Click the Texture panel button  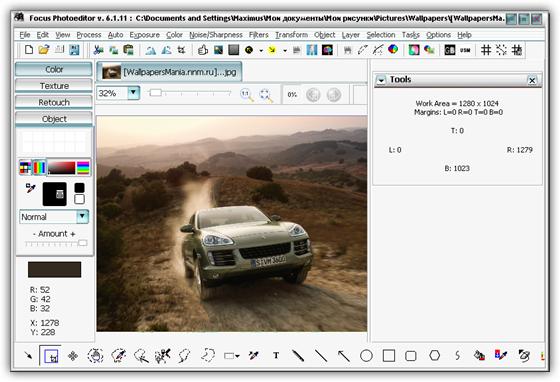(54, 86)
